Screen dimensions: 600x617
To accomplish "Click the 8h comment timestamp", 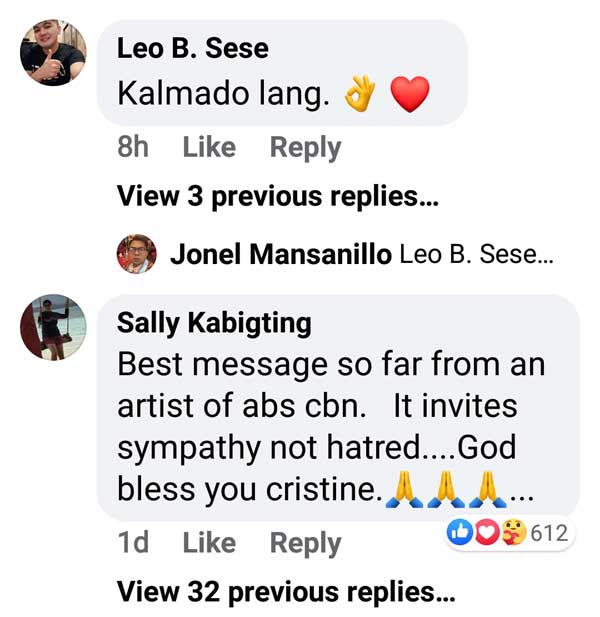I will [x=133, y=148].
